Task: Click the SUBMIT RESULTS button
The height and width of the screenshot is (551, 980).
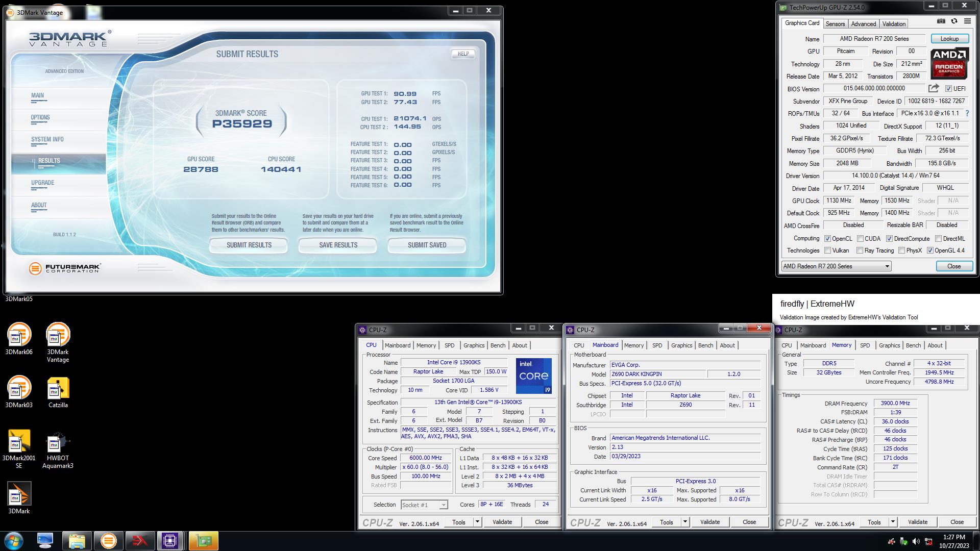Action: tap(249, 245)
